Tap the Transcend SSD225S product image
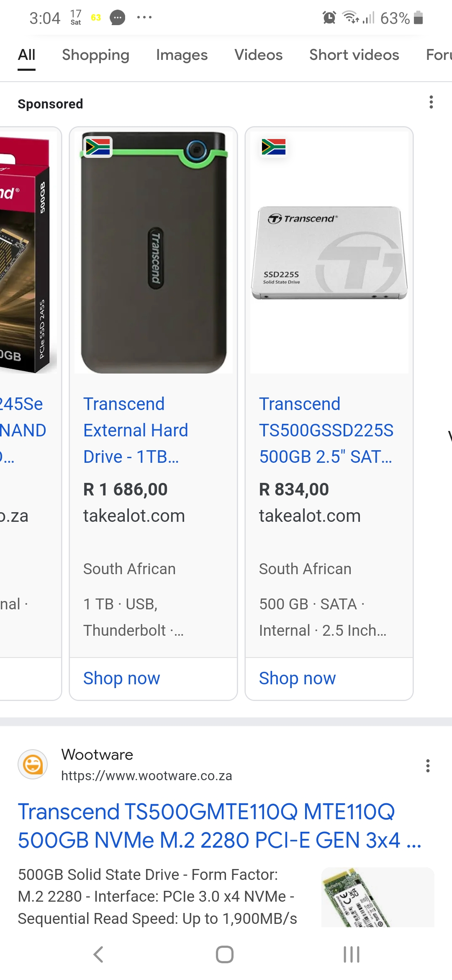This screenshot has height=980, width=452. click(x=329, y=253)
